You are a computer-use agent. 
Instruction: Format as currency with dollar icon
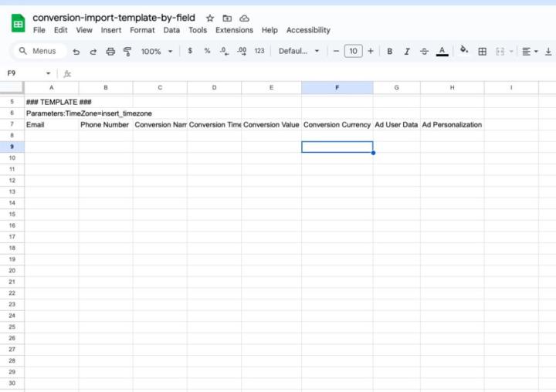[191, 51]
